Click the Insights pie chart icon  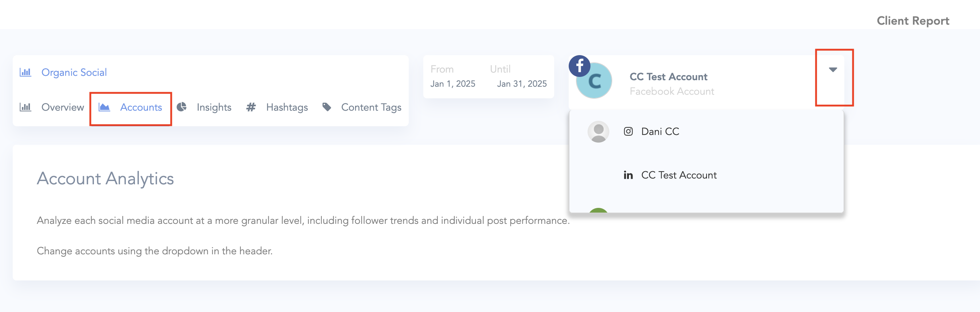[x=182, y=107]
